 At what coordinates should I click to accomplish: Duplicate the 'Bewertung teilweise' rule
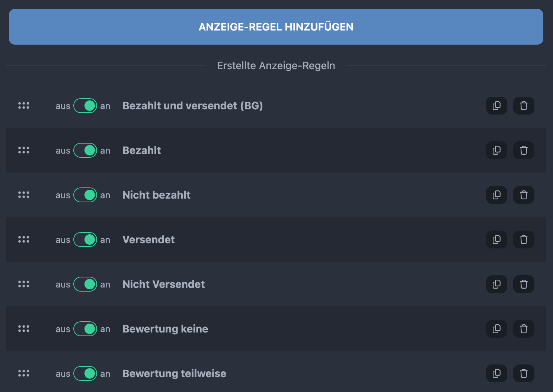click(496, 373)
